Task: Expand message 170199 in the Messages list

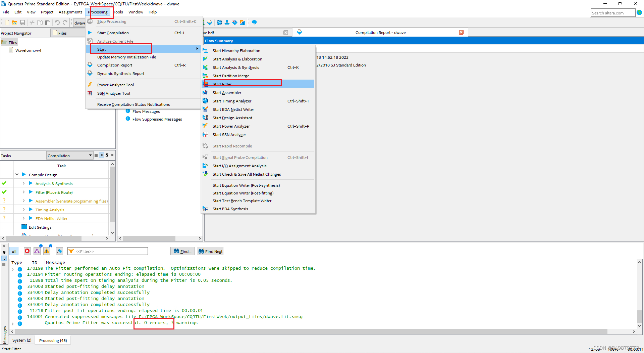Action: tap(13, 269)
